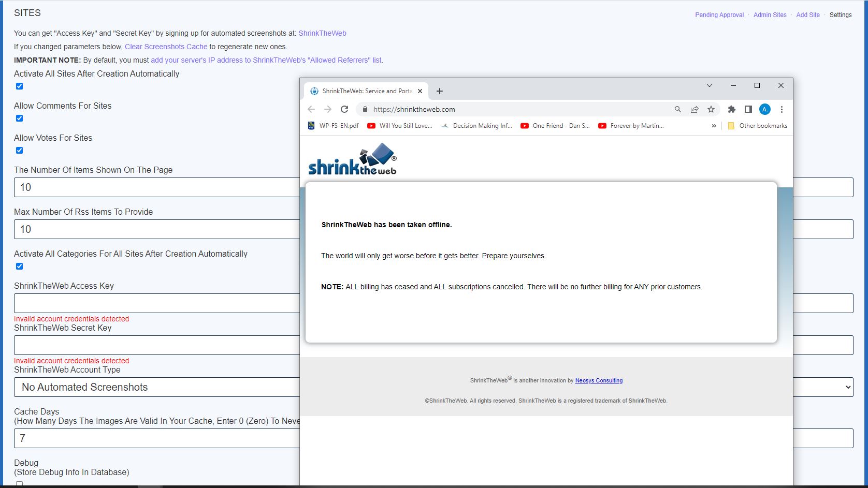Image resolution: width=868 pixels, height=488 pixels.
Task: Toggle Allow Comments For Sites checkbox
Action: coord(20,119)
